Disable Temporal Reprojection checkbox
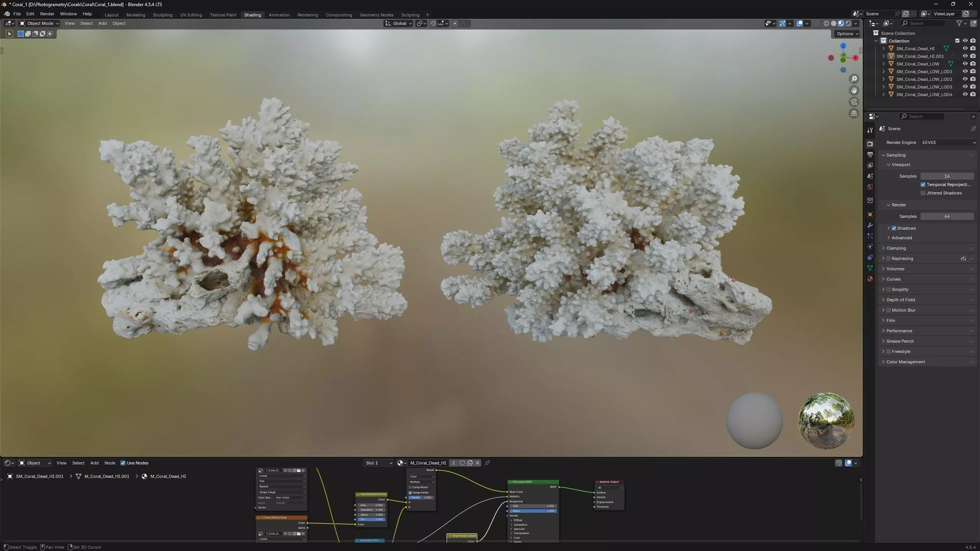The height and width of the screenshot is (551, 980). [x=923, y=185]
